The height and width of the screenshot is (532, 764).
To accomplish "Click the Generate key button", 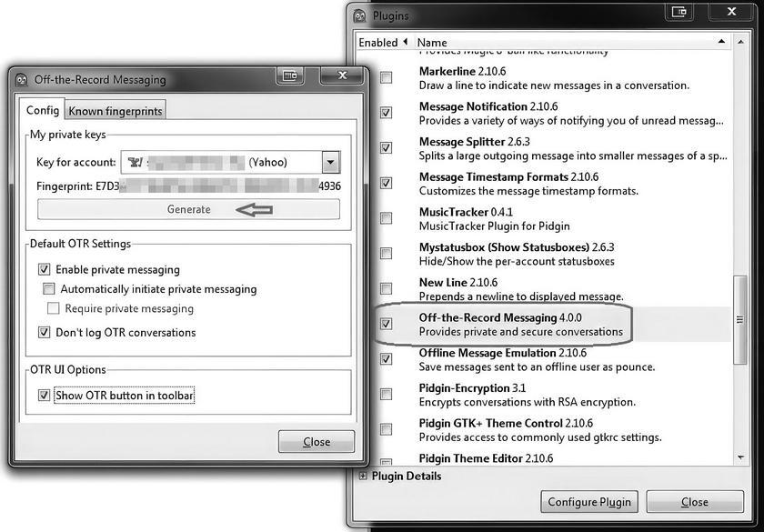I will pyautogui.click(x=188, y=209).
